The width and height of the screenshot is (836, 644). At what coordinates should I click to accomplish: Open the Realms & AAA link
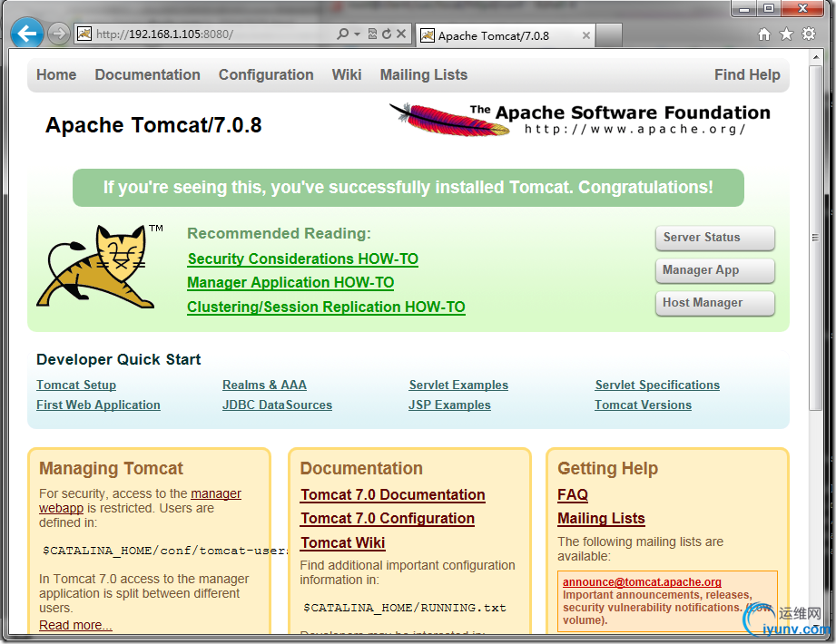(264, 385)
